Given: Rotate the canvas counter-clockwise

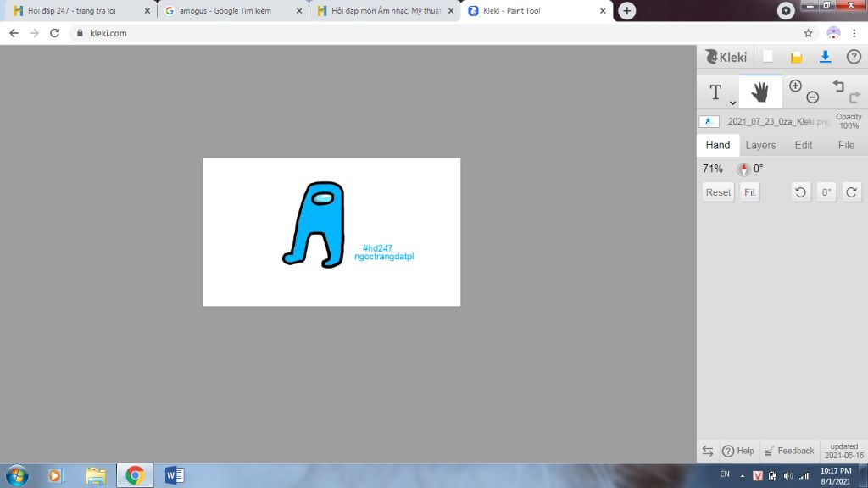Looking at the screenshot, I should [x=800, y=192].
